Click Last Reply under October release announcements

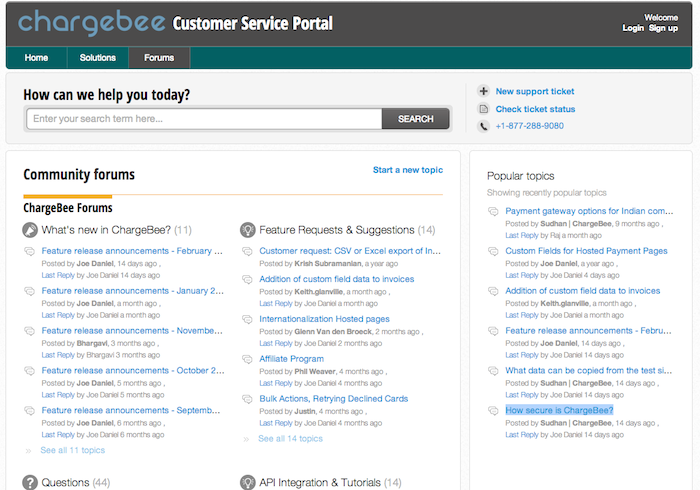coord(58,395)
